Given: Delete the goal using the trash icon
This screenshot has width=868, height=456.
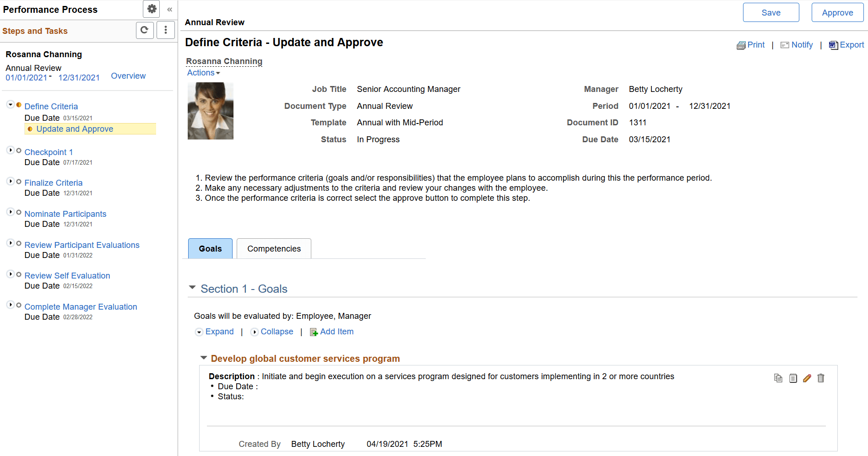Looking at the screenshot, I should [820, 378].
